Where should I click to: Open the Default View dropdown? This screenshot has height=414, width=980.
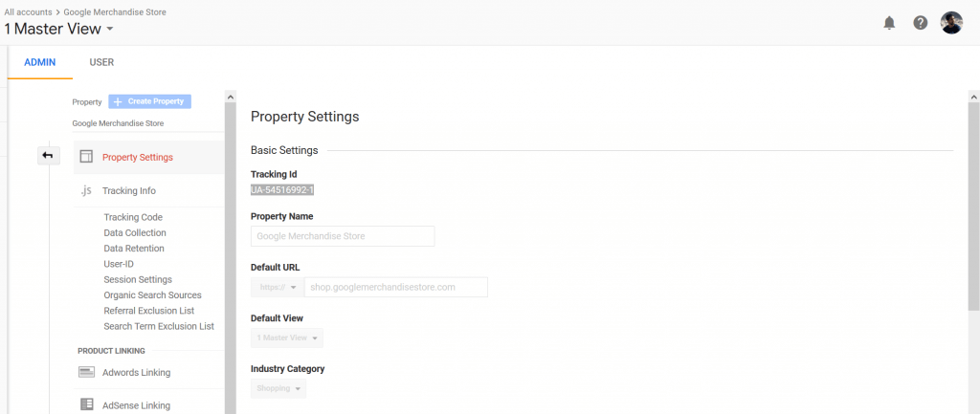[287, 338]
